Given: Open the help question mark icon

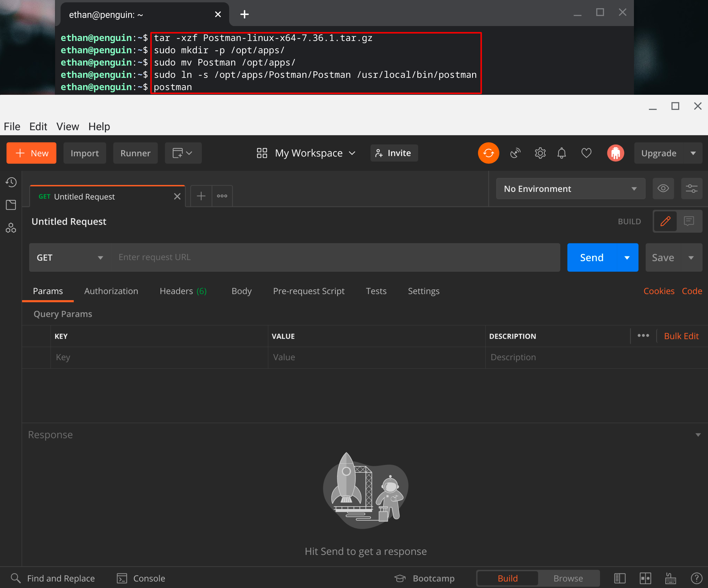Looking at the screenshot, I should (696, 578).
